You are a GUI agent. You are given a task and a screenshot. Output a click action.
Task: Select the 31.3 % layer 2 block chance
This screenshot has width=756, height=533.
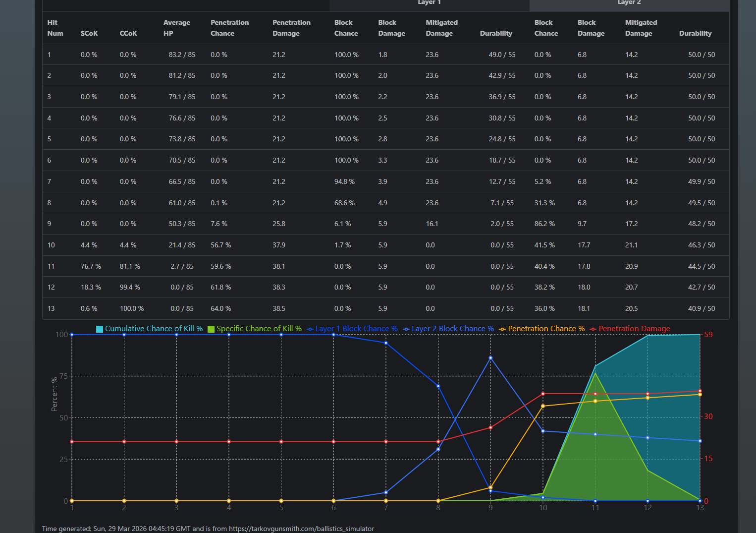click(544, 203)
